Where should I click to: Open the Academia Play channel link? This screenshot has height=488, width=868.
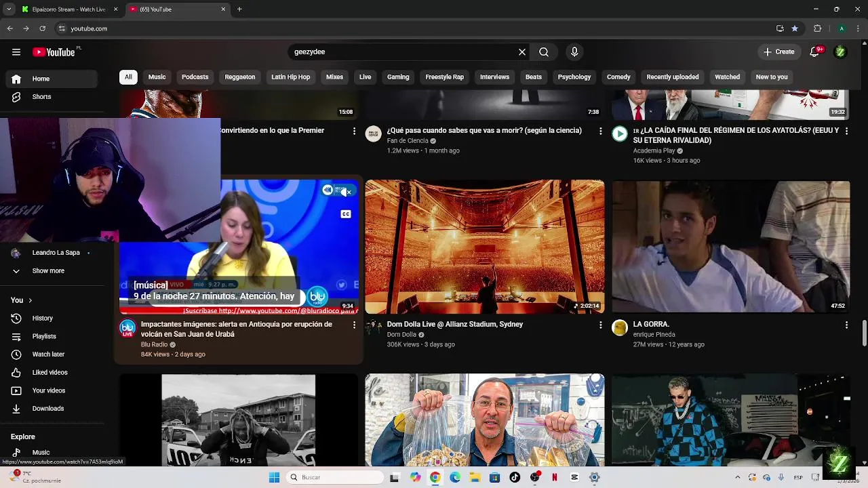[654, 150]
